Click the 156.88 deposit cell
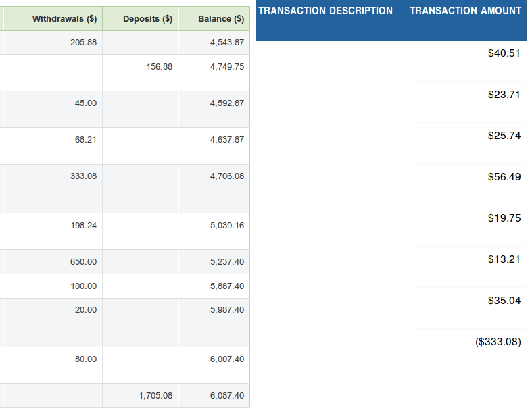 159,67
